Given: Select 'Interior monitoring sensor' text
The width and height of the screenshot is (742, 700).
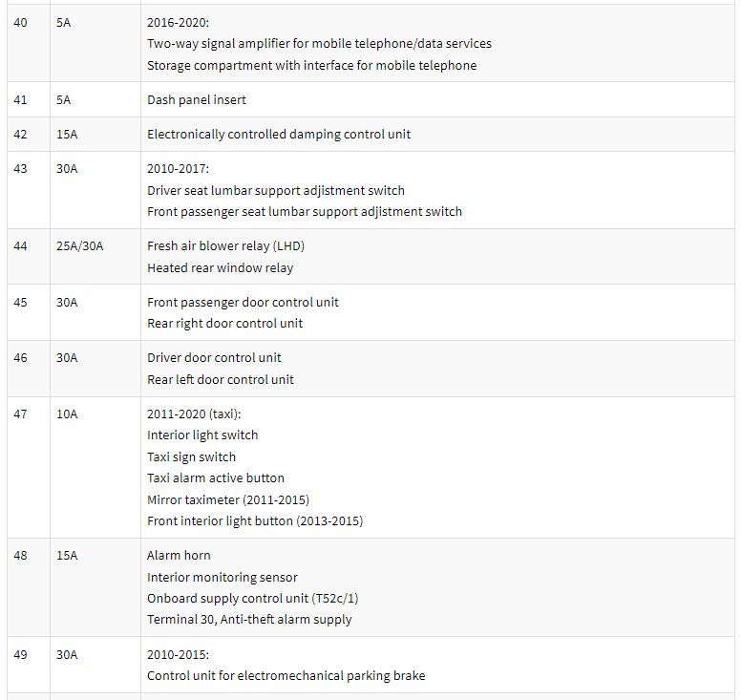Looking at the screenshot, I should 222,578.
